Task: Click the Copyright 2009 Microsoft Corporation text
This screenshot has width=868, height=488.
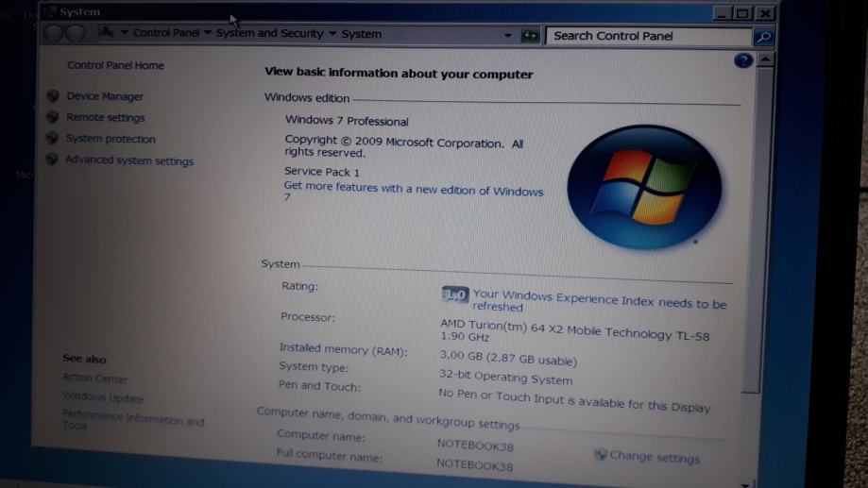Action: click(x=403, y=146)
